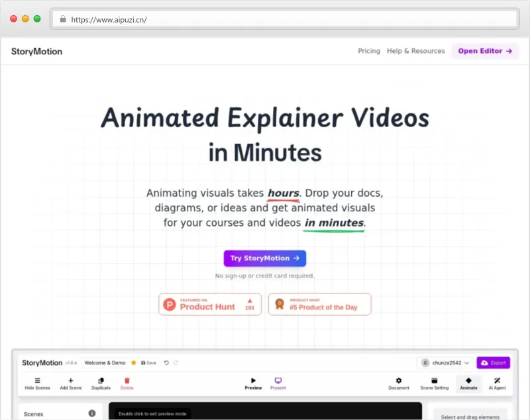Click the Open Editor button
The image size is (530, 420).
pos(485,51)
